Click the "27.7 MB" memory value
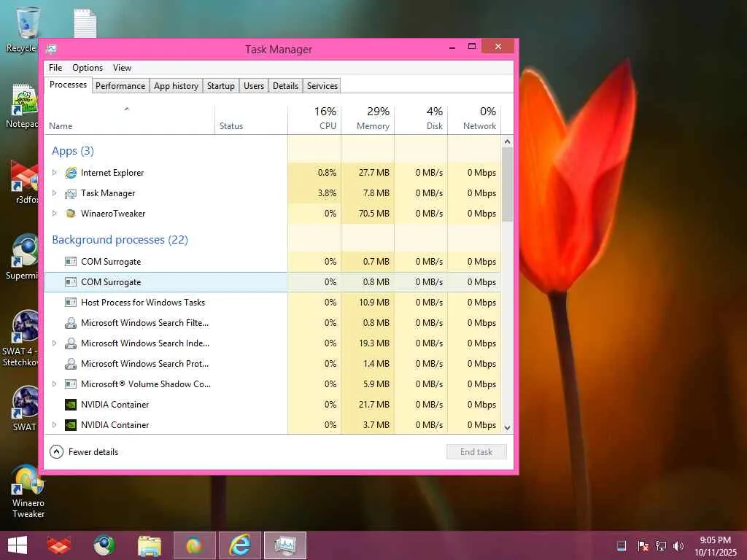Screen dimensions: 747x560 point(374,173)
